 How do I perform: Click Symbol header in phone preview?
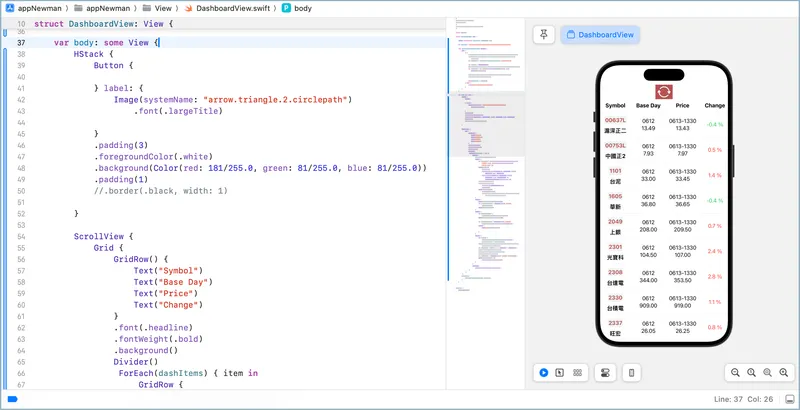(x=615, y=106)
